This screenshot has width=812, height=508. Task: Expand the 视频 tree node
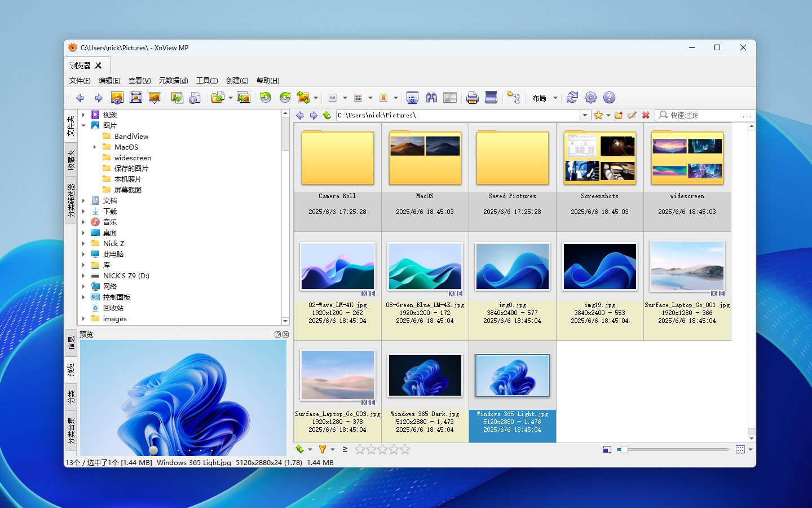point(83,115)
